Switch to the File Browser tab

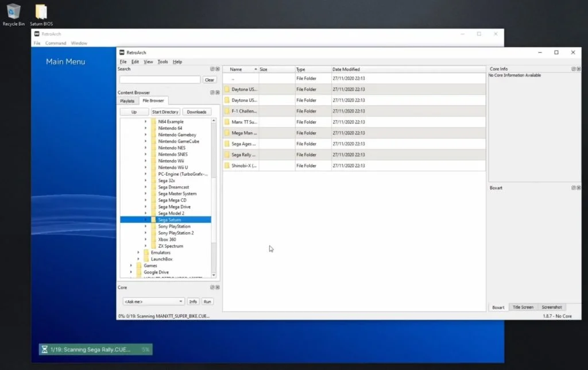tap(153, 101)
